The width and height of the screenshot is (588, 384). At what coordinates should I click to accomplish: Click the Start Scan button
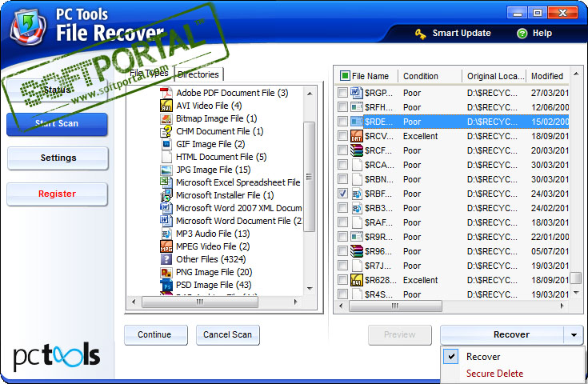(57, 124)
